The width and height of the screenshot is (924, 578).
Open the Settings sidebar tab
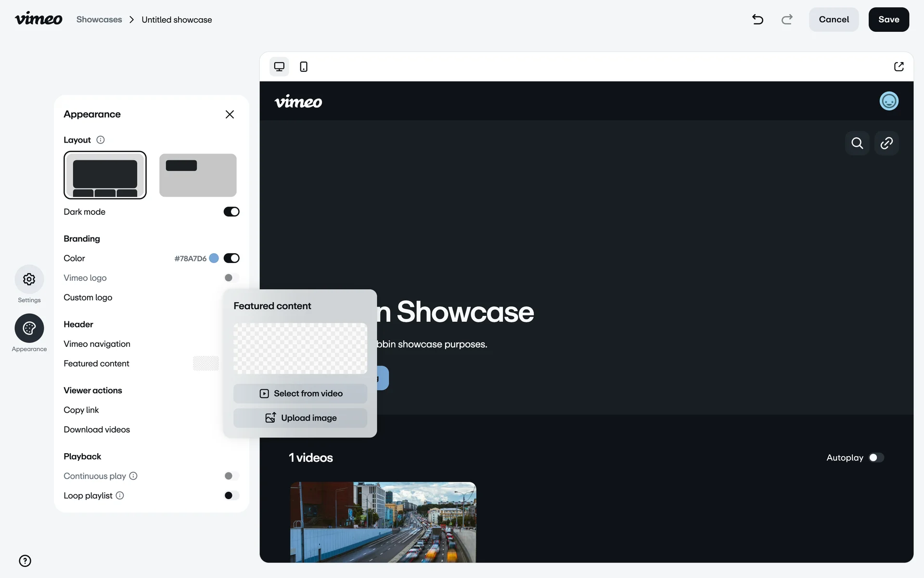tap(29, 279)
